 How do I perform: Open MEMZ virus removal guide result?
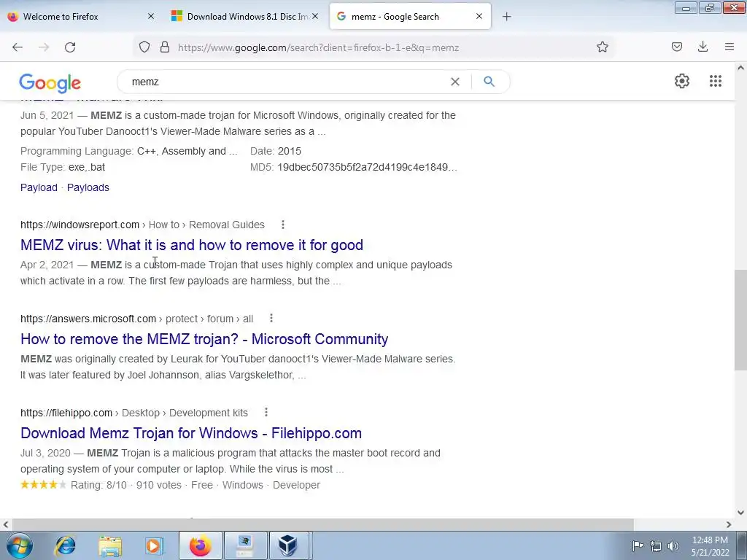[x=192, y=245]
